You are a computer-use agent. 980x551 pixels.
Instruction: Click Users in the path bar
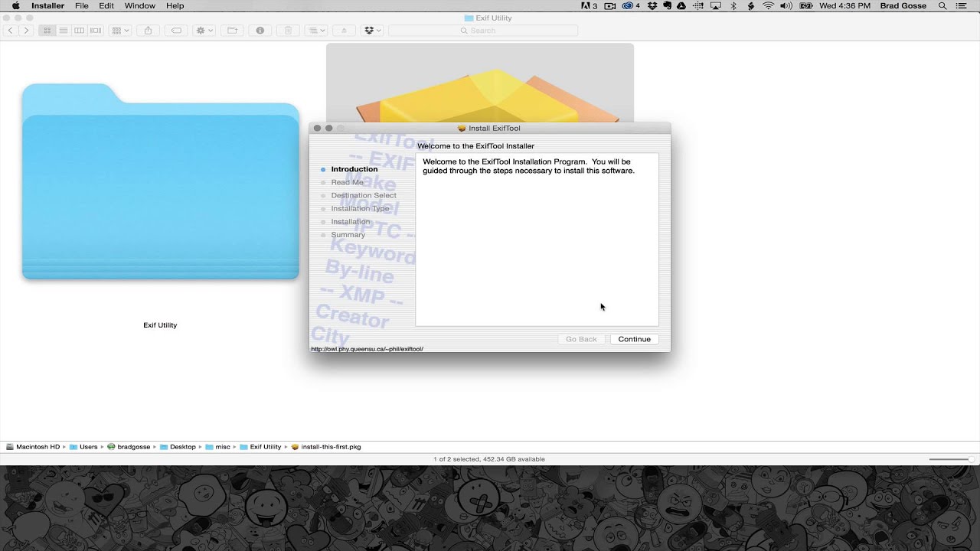pyautogui.click(x=83, y=447)
